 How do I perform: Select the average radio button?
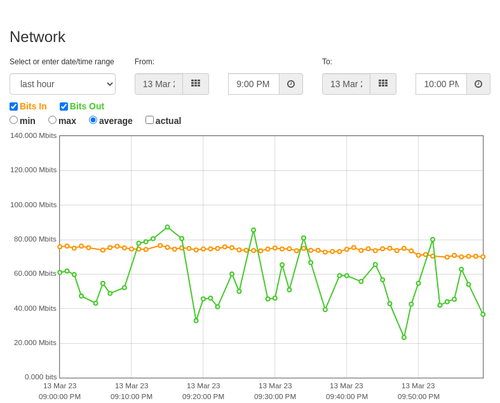point(93,120)
